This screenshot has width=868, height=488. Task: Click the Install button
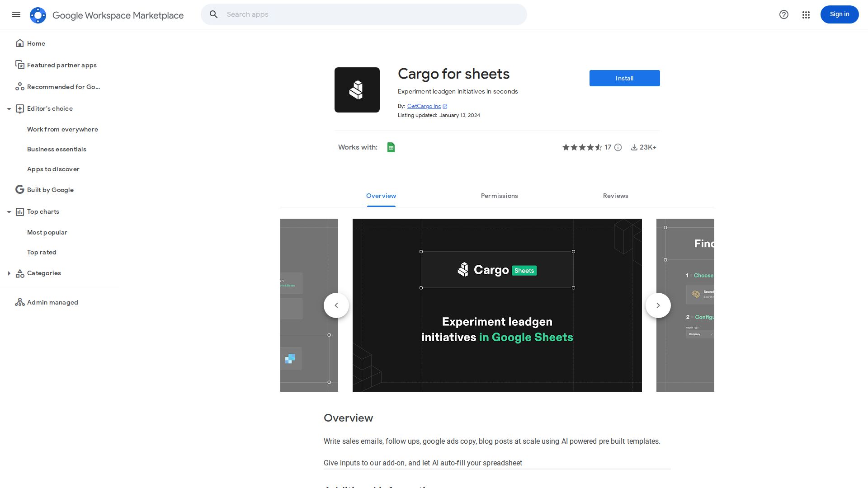pos(624,78)
